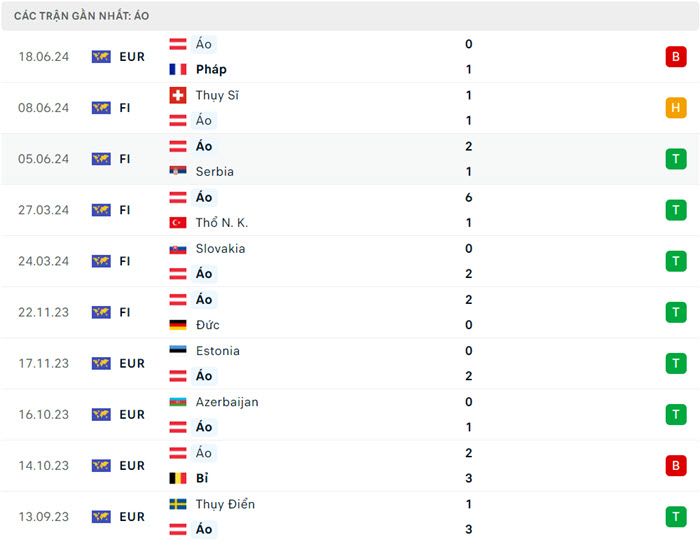
Task: Click FI competition label for 27.03.24
Action: pos(125,210)
